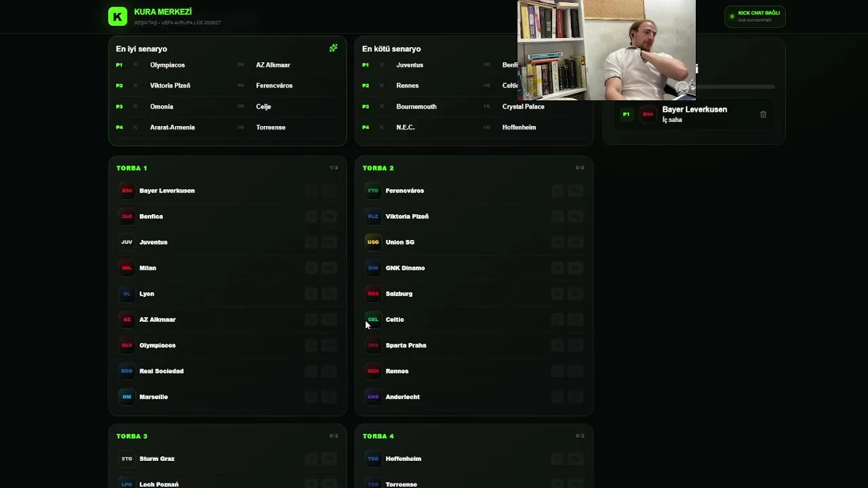Click the AZ badge in Torba 1
The image size is (868, 488).
pos(127,319)
